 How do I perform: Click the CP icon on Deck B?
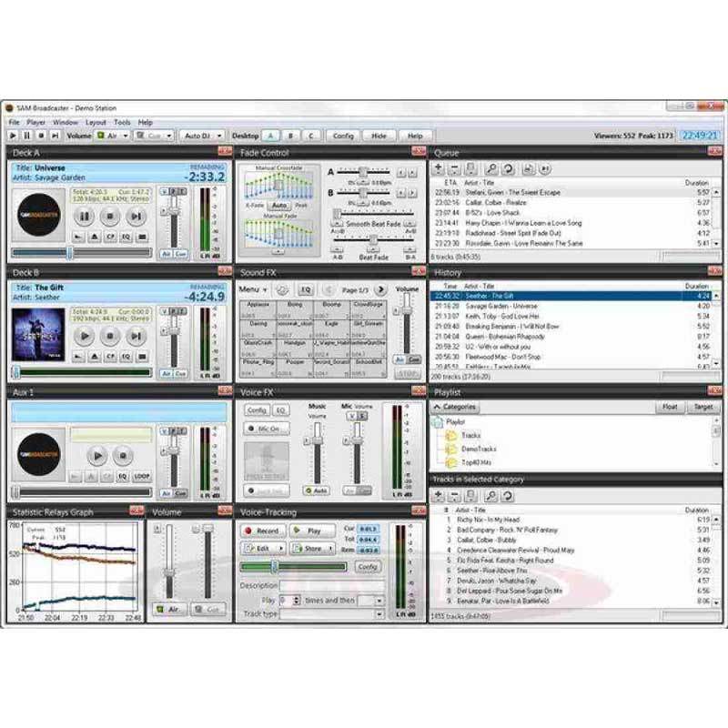(x=111, y=356)
